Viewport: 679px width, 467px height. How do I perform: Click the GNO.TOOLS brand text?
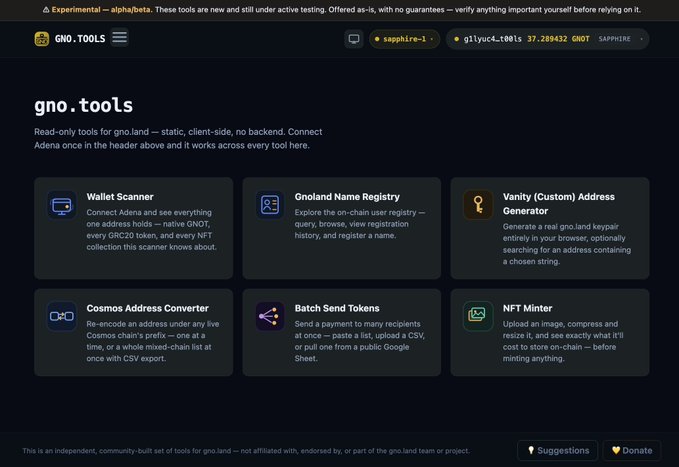pos(80,39)
